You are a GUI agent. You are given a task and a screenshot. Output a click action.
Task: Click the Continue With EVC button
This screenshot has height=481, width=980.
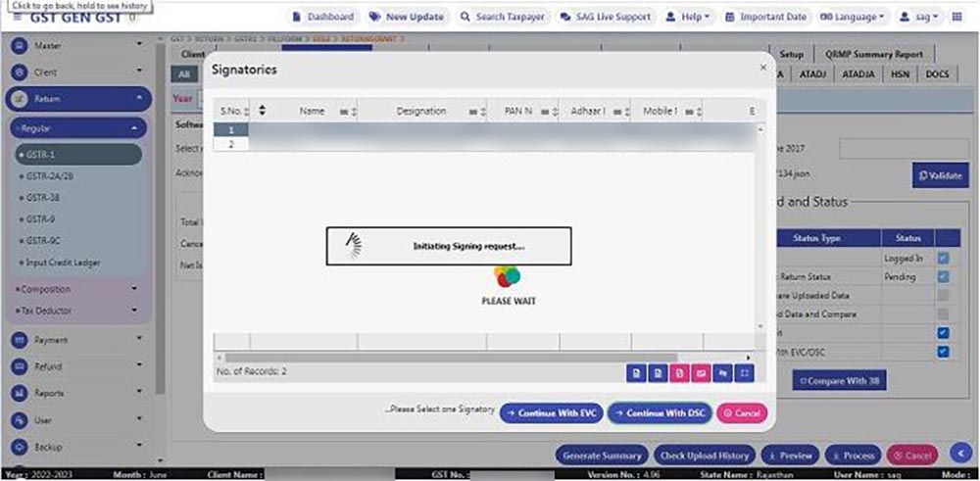(x=551, y=413)
